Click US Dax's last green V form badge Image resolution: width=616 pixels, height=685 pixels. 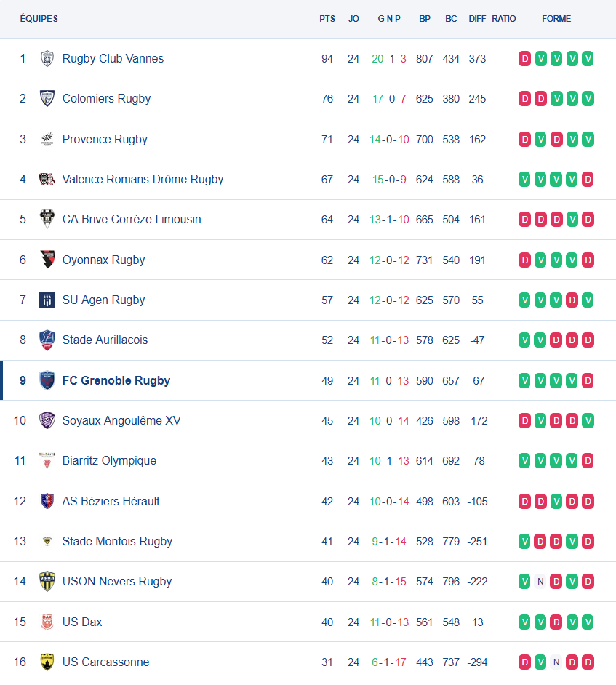(588, 622)
